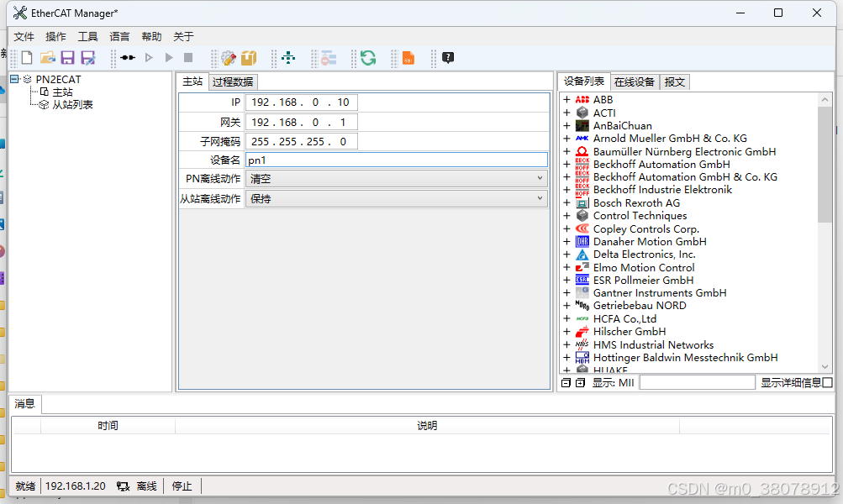Click the PN2ECAT project node icon
The width and height of the screenshot is (843, 504).
tap(27, 79)
